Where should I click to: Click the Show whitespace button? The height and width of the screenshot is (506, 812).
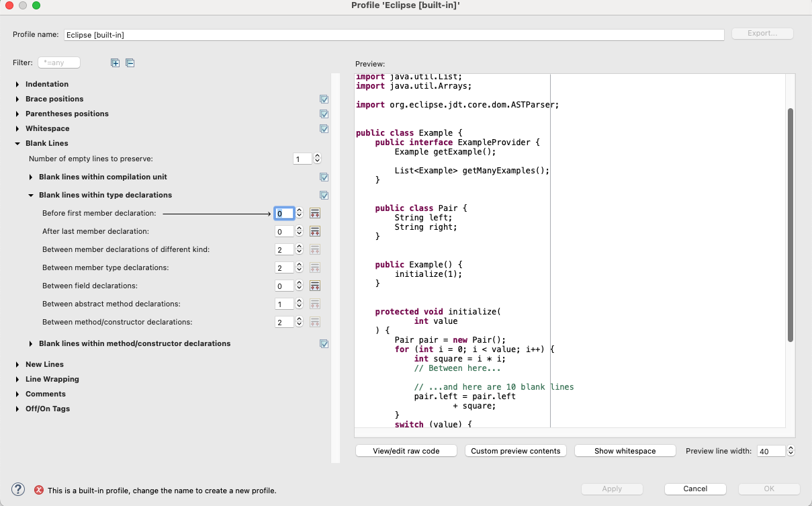click(625, 451)
